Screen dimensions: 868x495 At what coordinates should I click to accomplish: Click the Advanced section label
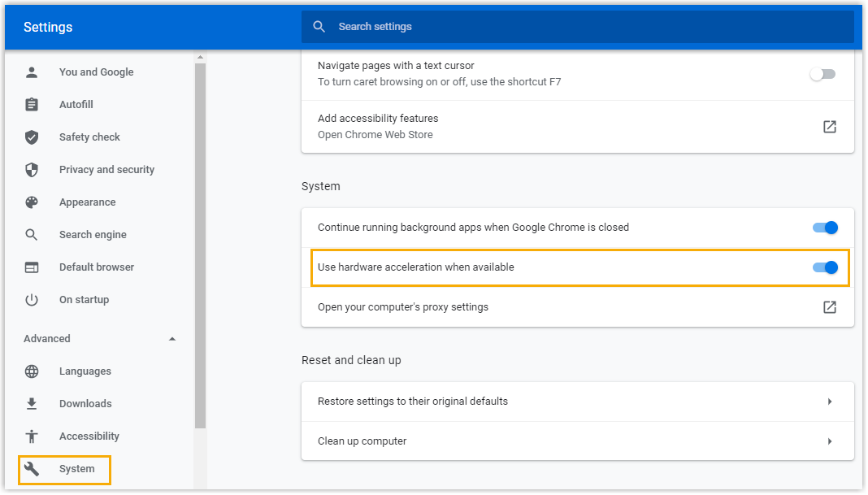(x=47, y=339)
